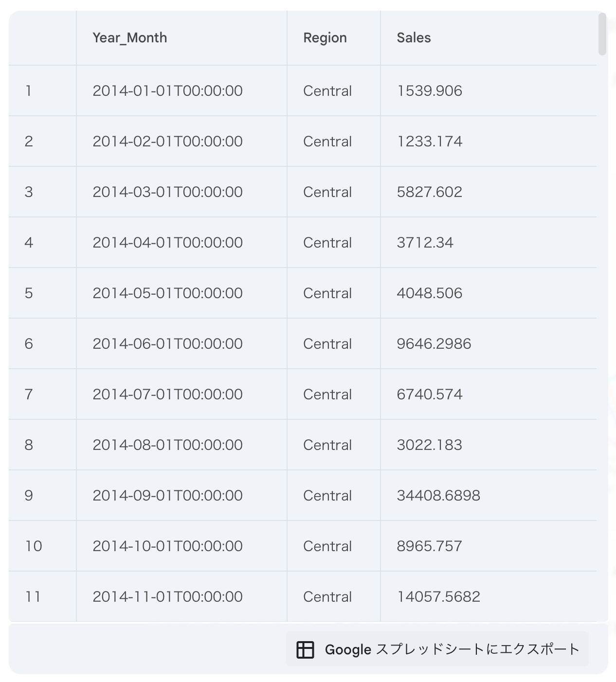Click the sales value 34408.6898
The width and height of the screenshot is (616, 682).
pos(438,496)
